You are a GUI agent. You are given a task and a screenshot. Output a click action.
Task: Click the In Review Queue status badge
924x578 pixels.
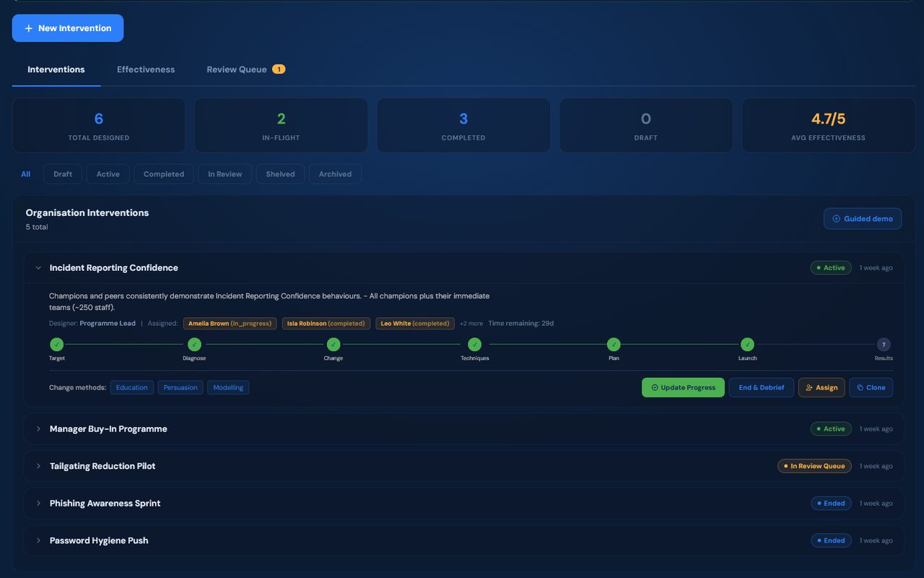814,466
